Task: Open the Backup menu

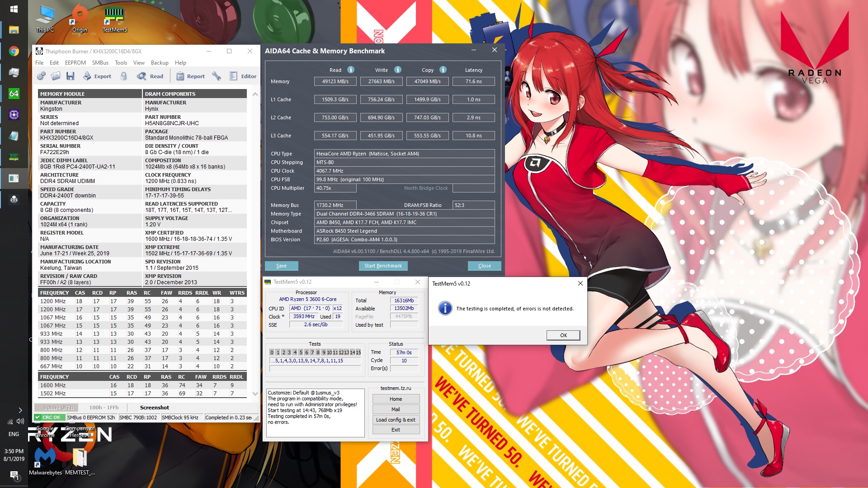Action: pyautogui.click(x=160, y=63)
